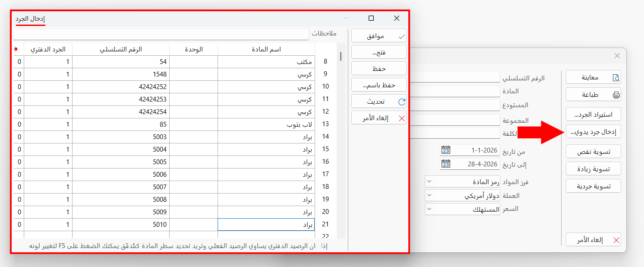Click row number 14 header
Viewport: 644px width, 267px height.
click(325, 137)
